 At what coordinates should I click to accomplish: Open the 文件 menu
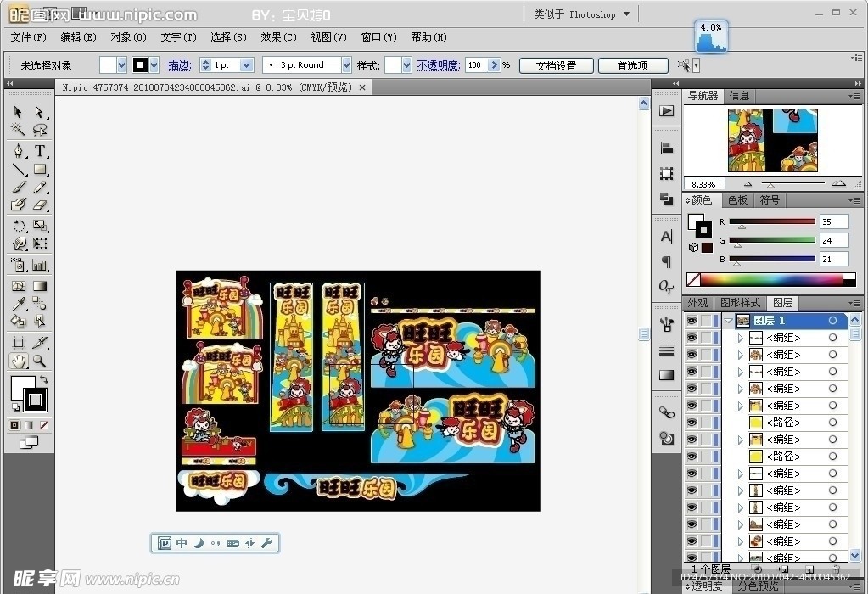coord(28,37)
